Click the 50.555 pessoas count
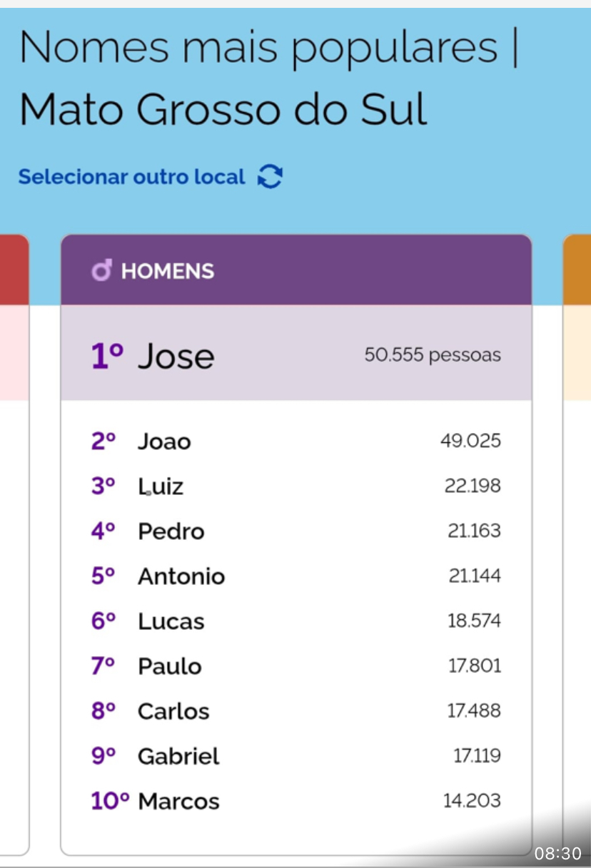Image resolution: width=591 pixels, height=868 pixels. [x=433, y=354]
